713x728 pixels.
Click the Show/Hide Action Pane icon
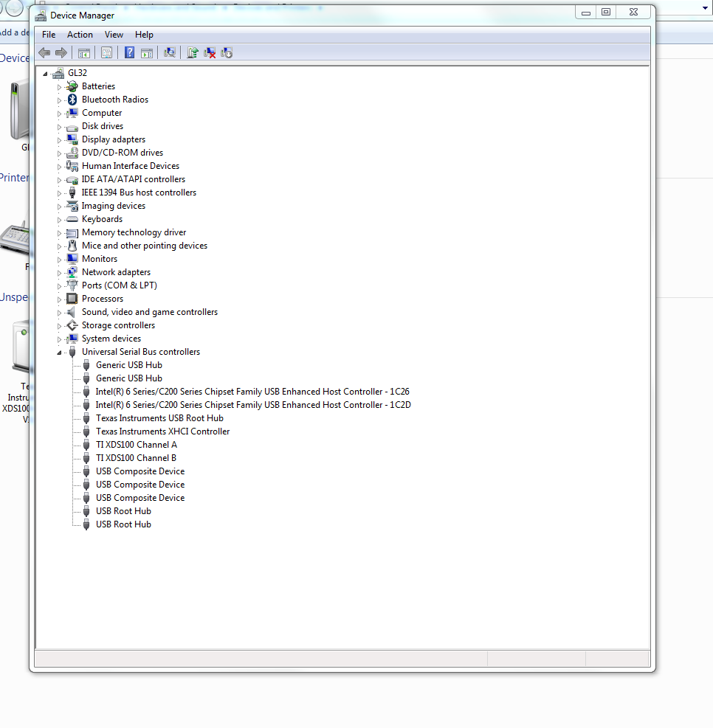click(x=147, y=53)
